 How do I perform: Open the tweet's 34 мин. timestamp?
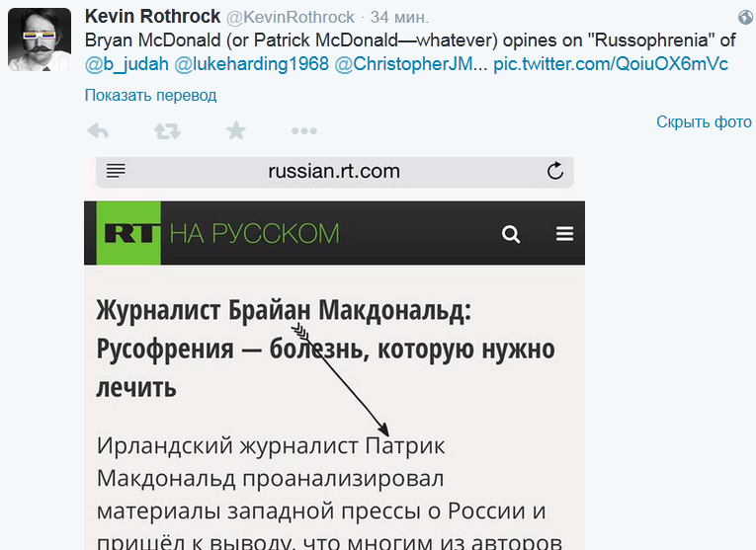(399, 18)
